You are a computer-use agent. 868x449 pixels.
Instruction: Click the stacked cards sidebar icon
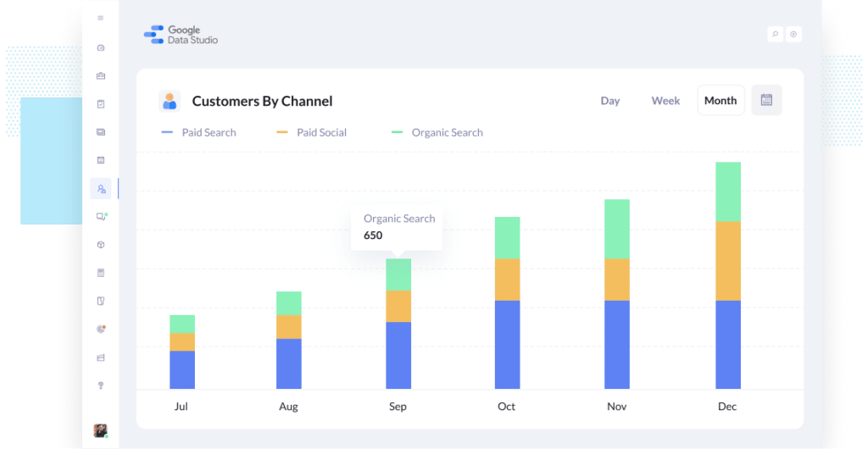click(x=101, y=132)
